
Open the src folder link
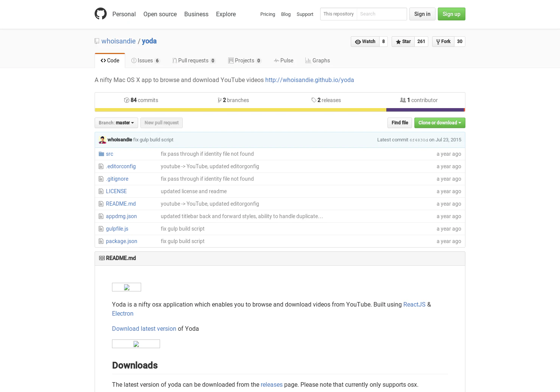(x=109, y=154)
